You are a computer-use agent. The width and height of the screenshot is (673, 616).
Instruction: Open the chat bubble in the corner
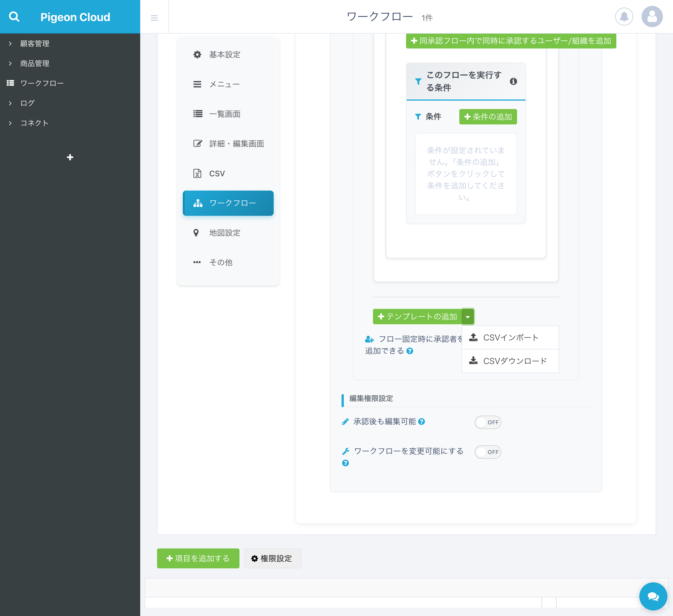653,596
